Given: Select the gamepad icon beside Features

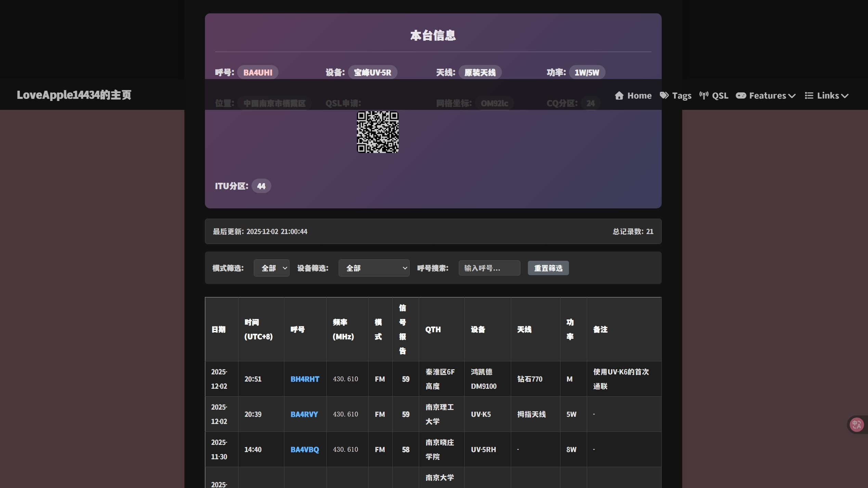Looking at the screenshot, I should tap(741, 95).
